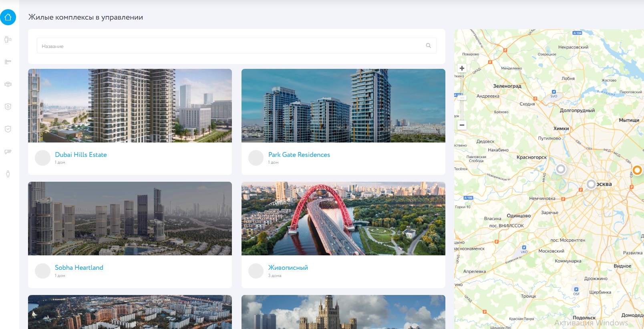644x329 pixels.
Task: Open the person icon in the sidebar
Action: point(8,174)
